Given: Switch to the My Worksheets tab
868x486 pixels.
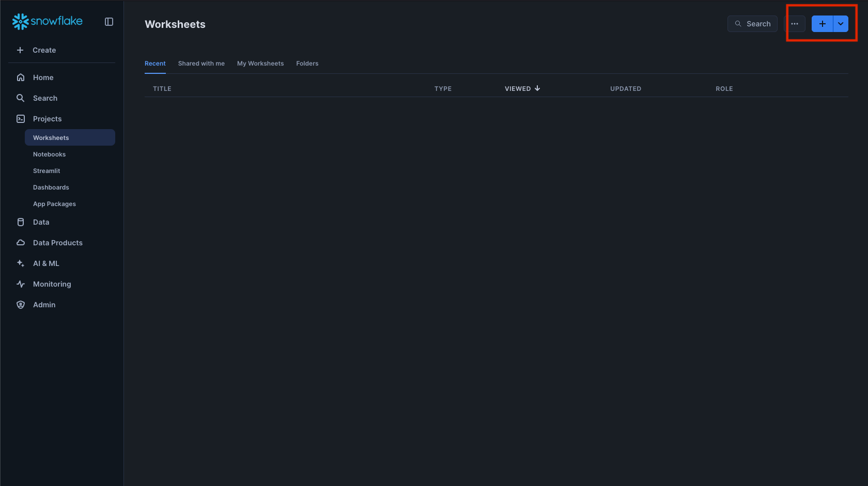Looking at the screenshot, I should click(260, 64).
